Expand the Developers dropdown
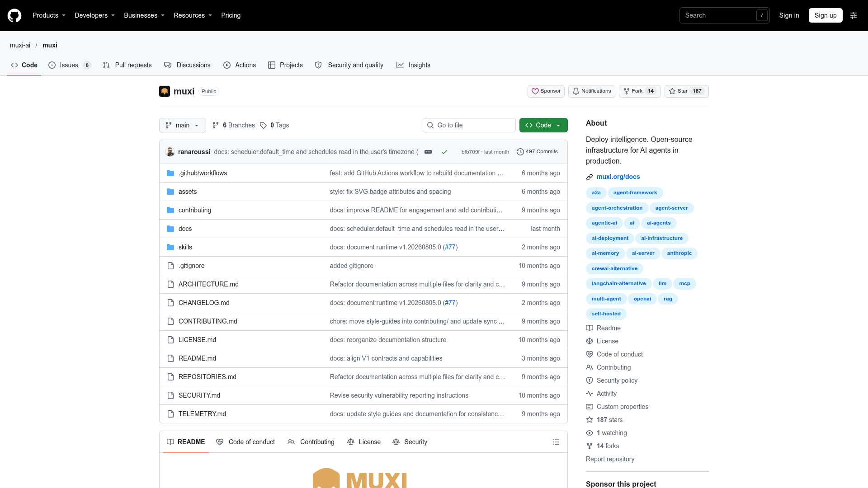This screenshot has height=488, width=868. click(x=94, y=15)
